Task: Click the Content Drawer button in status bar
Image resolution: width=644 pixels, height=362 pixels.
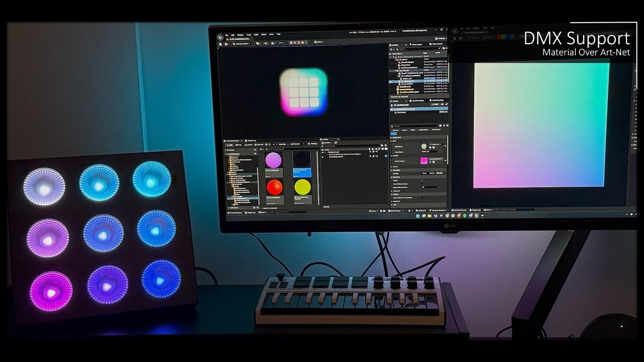Action: (235, 213)
